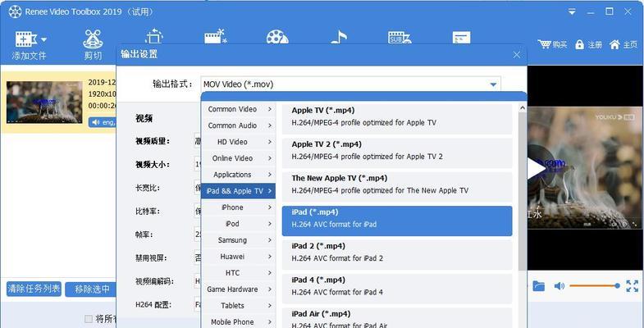
Task: Click the format list scroll-up arrow
Action: coord(522,108)
